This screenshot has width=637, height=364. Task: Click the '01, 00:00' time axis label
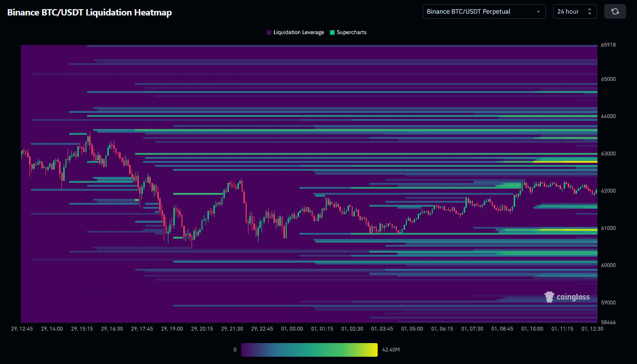(292, 329)
